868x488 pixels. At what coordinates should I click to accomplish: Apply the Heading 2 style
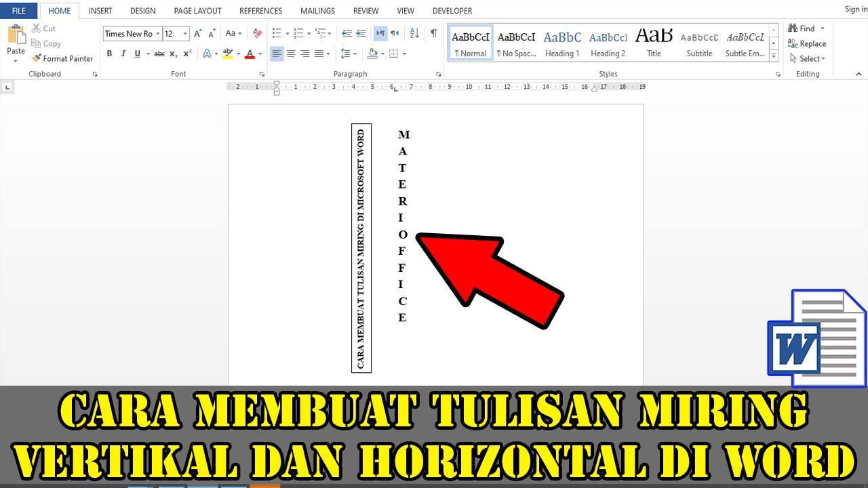608,43
